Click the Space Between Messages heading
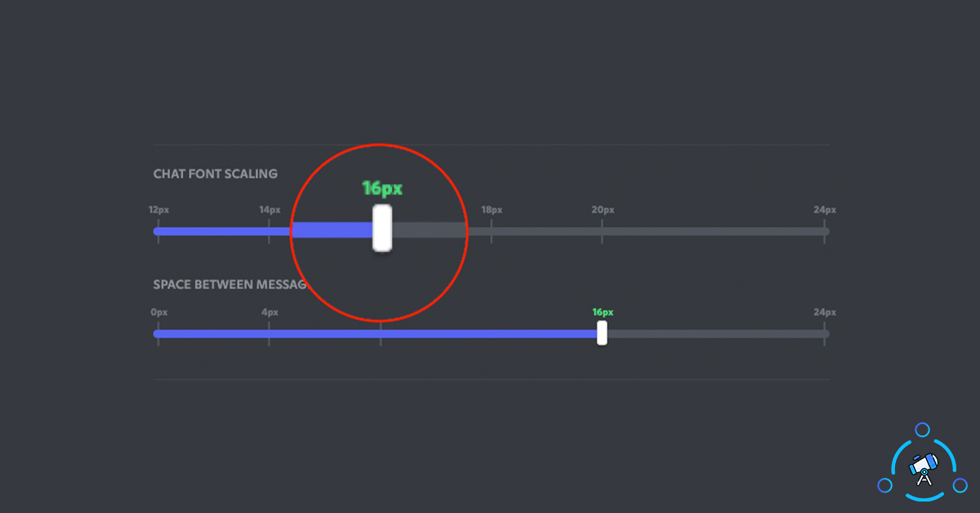This screenshot has width=980, height=513. [x=229, y=284]
